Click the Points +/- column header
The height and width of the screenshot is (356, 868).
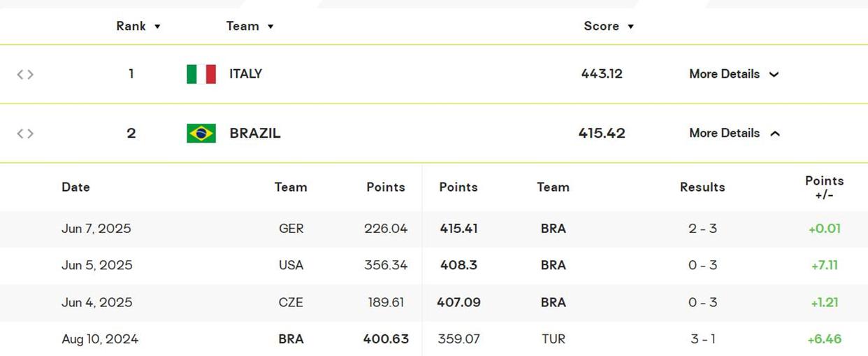pyautogui.click(x=825, y=187)
